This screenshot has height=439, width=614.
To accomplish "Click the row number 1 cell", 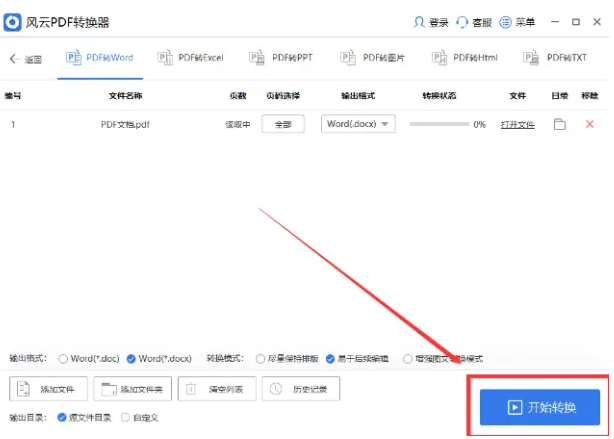I will [x=13, y=125].
